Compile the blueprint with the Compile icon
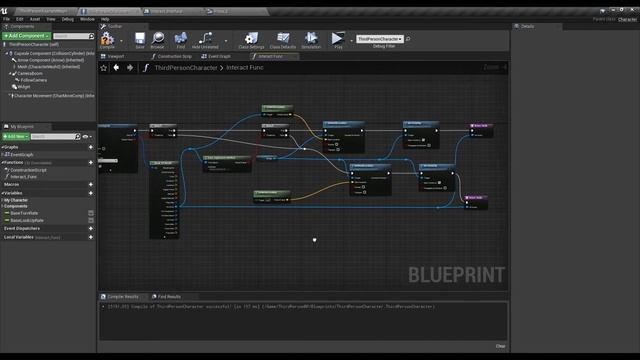 (107, 39)
